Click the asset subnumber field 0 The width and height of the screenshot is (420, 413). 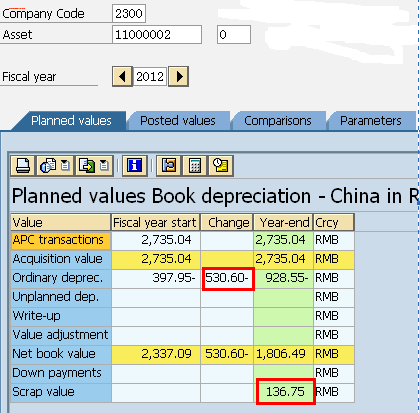pyautogui.click(x=234, y=35)
